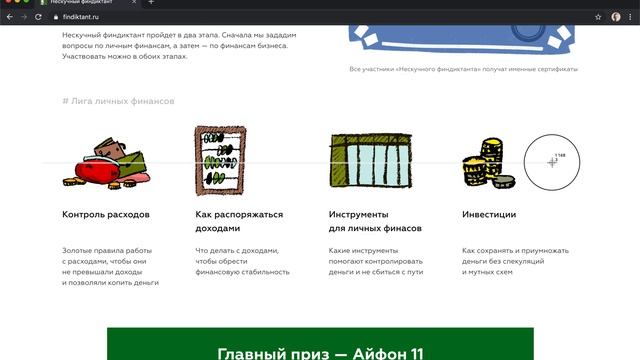Viewport: 640px width, 360px height.
Task: Click description text Что делать с доходами
Action: coord(242,261)
